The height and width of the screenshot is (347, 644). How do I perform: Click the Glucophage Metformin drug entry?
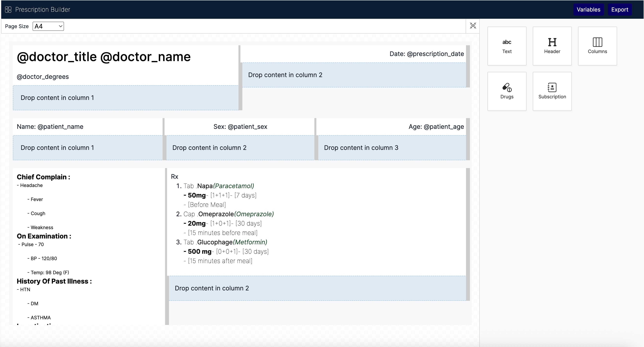coord(225,242)
